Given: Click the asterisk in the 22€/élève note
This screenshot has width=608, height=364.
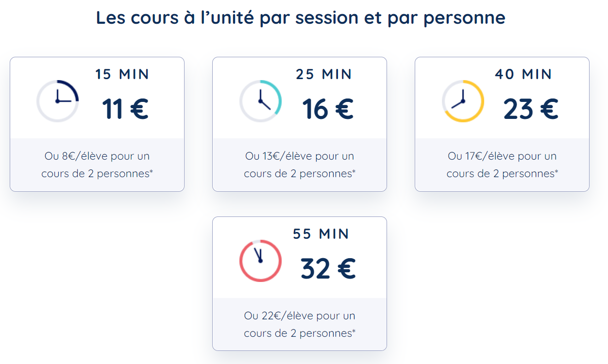Looking at the screenshot, I should 354,331.
